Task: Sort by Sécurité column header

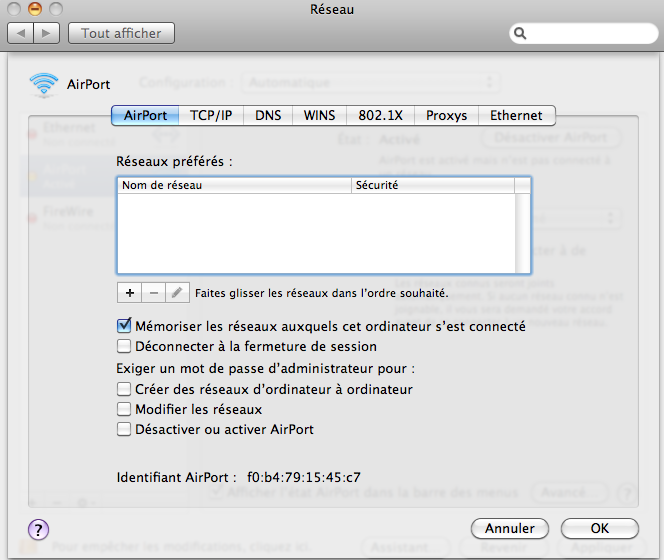Action: click(433, 186)
